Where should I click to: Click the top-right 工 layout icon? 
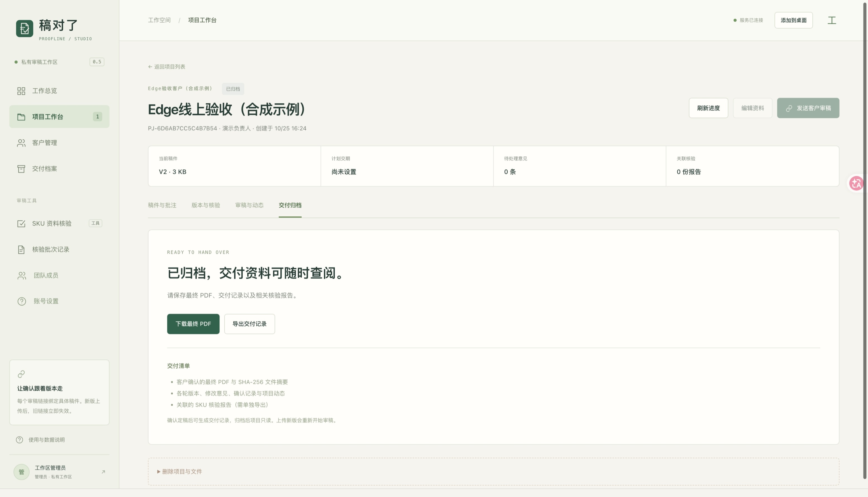[831, 20]
